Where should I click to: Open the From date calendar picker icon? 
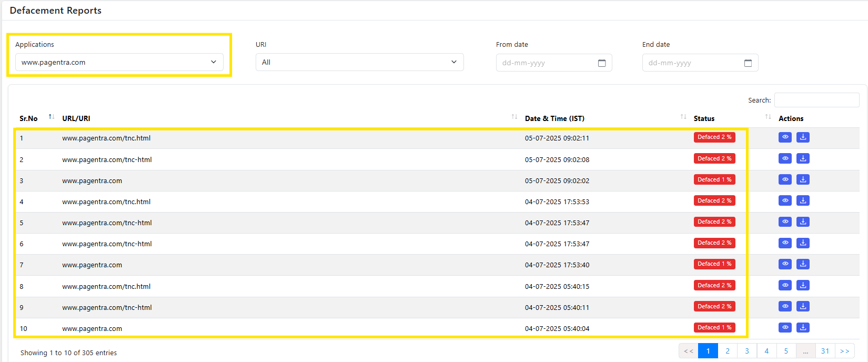(x=602, y=63)
